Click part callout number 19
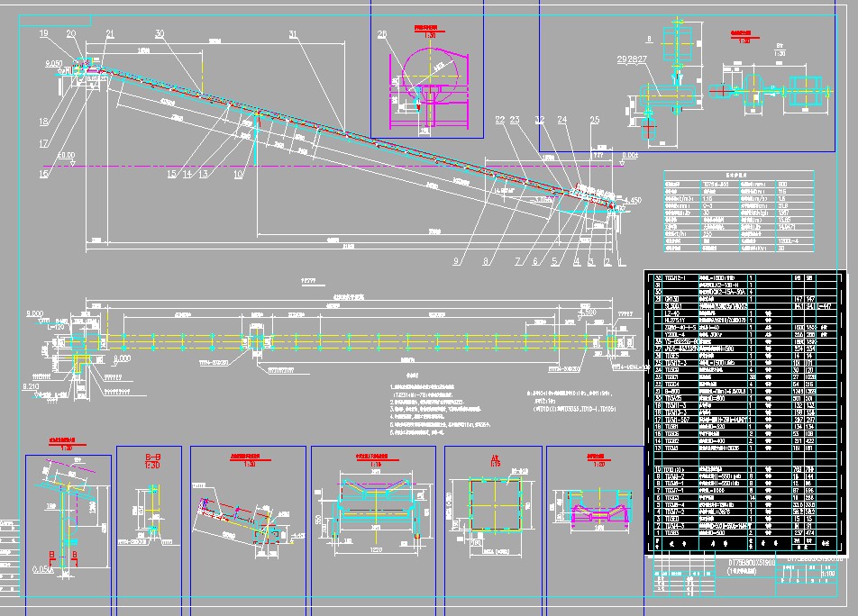The image size is (858, 616). (43, 34)
